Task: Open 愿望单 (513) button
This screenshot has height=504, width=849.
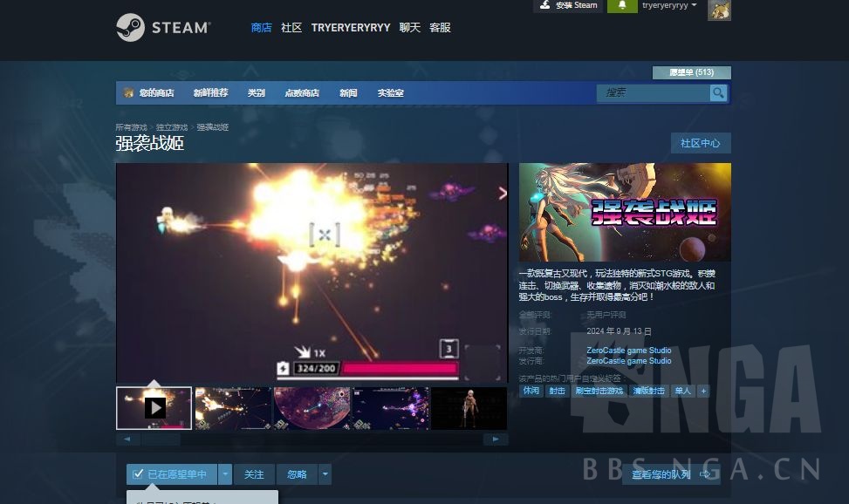Action: pyautogui.click(x=691, y=72)
